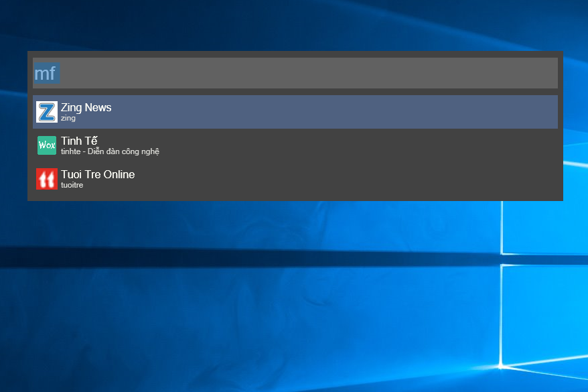588x392 pixels.
Task: Click the green Wox icon for Tinh Tế
Action: click(x=47, y=145)
